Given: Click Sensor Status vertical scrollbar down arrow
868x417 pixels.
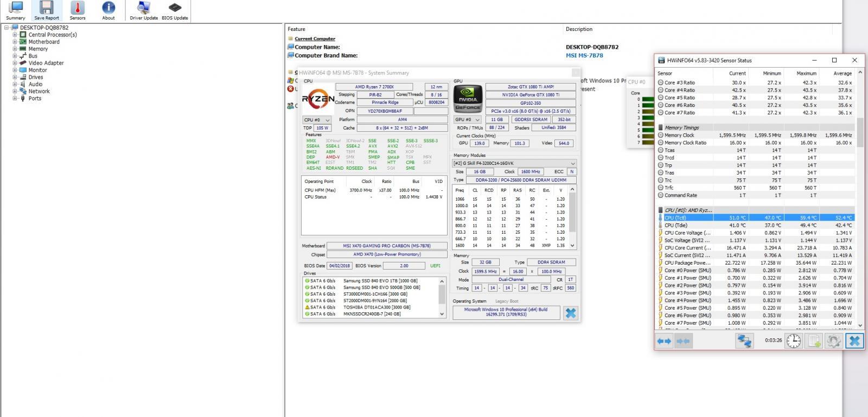Looking at the screenshot, I should click(x=859, y=325).
